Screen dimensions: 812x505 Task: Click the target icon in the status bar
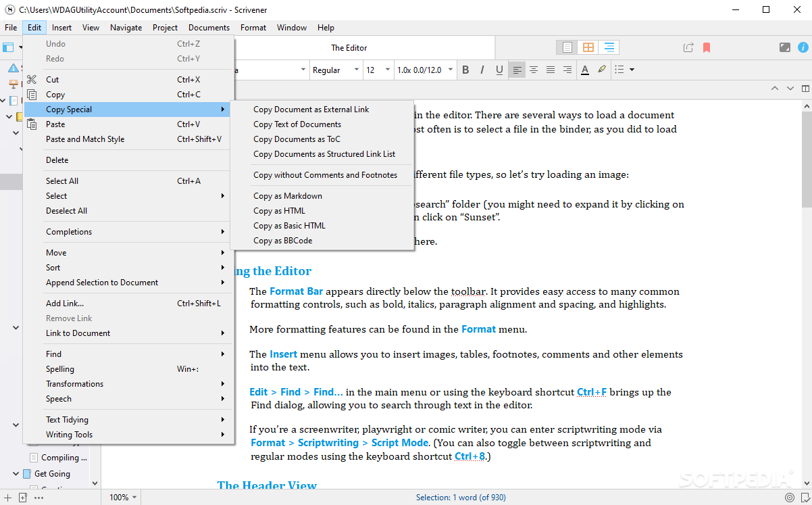(789, 498)
